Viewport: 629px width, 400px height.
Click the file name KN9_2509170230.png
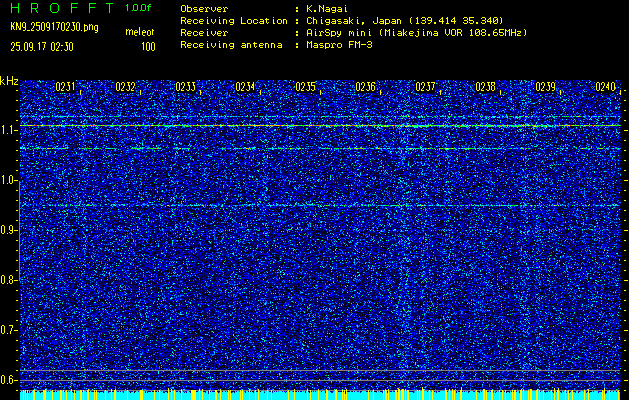point(54,28)
